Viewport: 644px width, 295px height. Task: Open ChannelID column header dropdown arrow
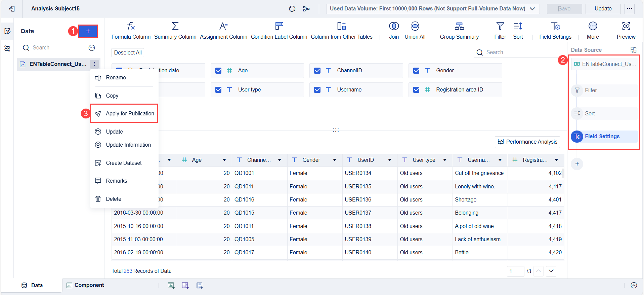280,160
